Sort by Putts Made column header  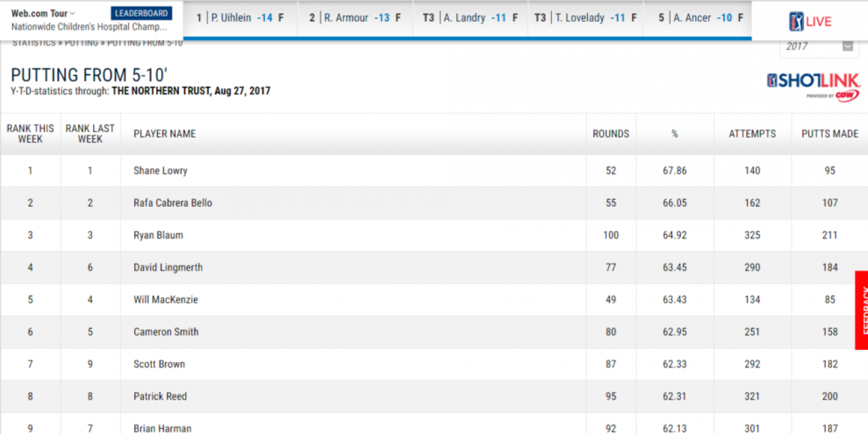point(829,134)
